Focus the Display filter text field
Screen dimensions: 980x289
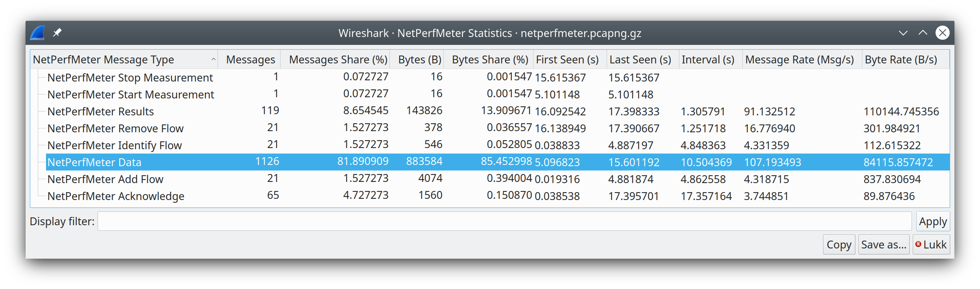pos(504,222)
